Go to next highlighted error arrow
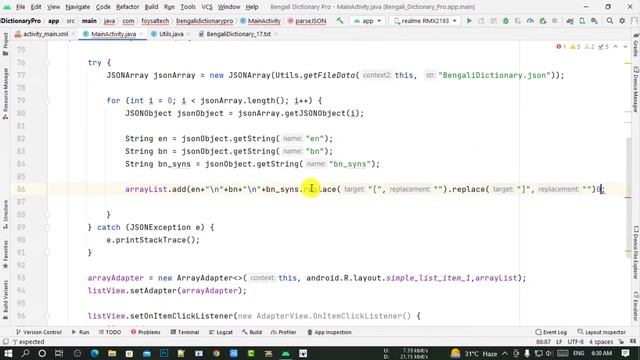The image size is (640, 360). click(x=625, y=47)
